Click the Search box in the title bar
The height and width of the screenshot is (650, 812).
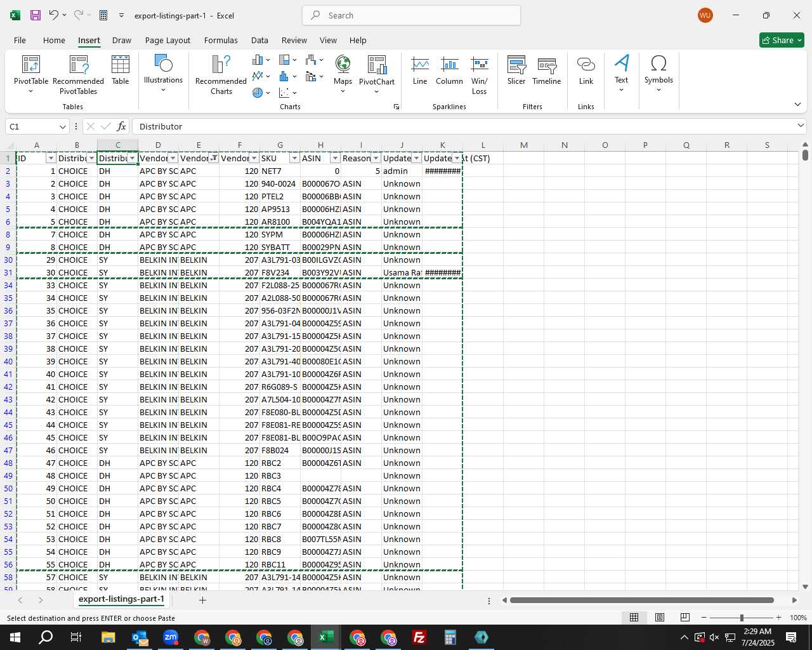[x=411, y=15]
